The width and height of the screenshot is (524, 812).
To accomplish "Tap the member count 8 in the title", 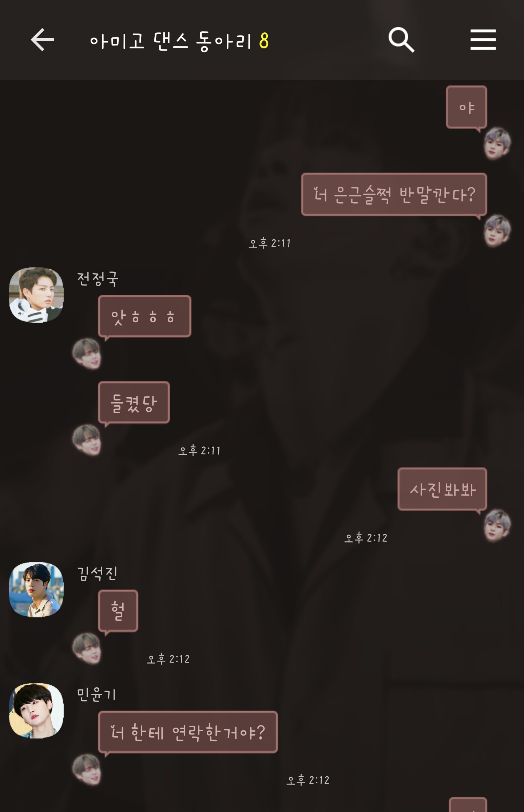I will 264,41.
